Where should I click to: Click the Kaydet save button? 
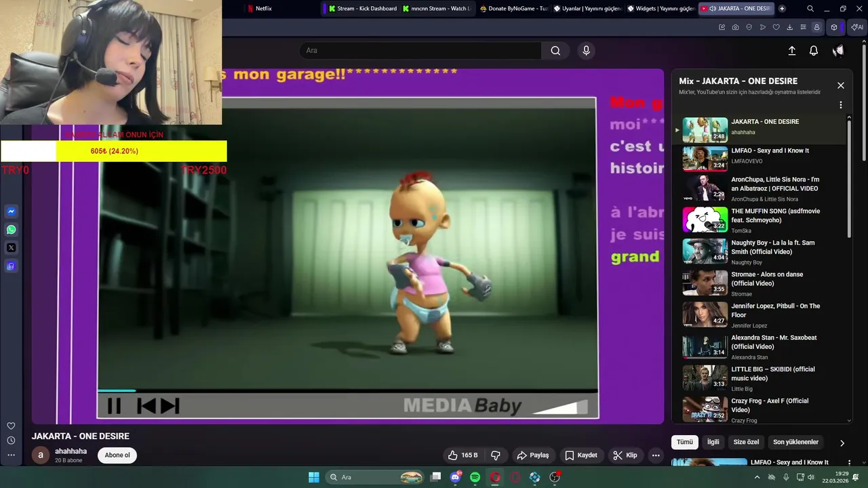[x=581, y=455]
